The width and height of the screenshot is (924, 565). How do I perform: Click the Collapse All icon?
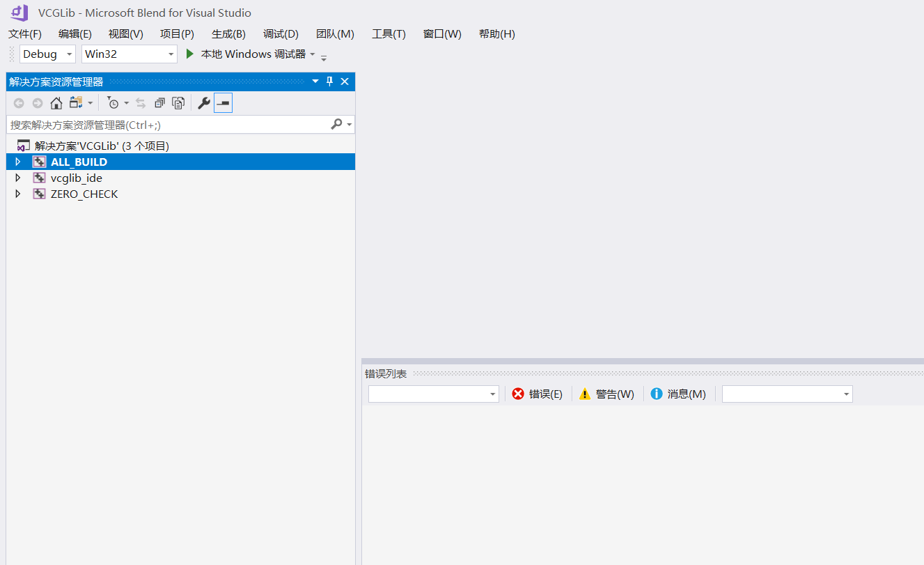160,102
